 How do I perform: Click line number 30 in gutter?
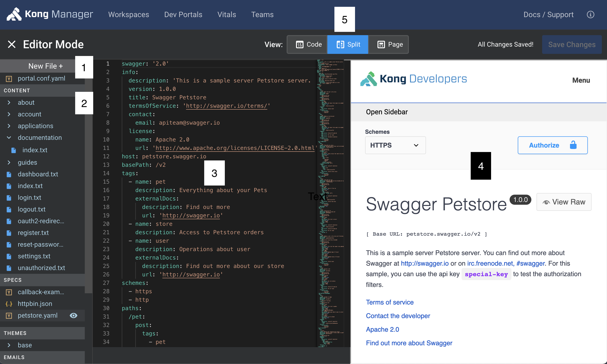coord(106,308)
